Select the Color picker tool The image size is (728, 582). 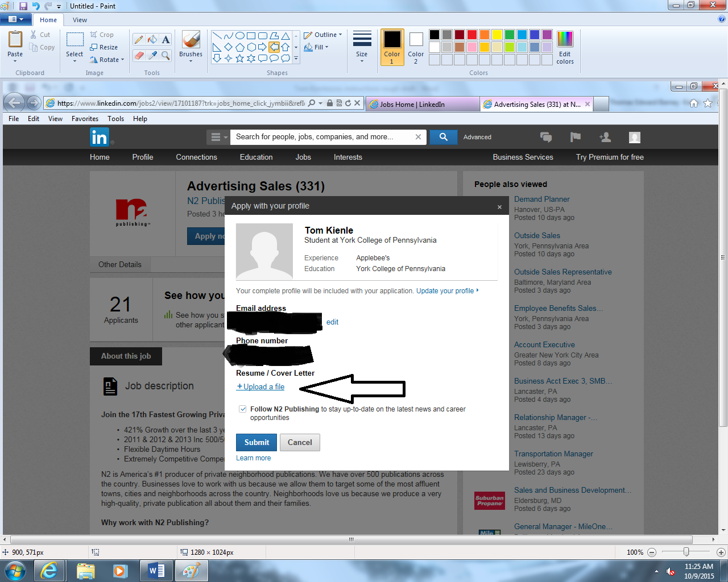click(152, 55)
